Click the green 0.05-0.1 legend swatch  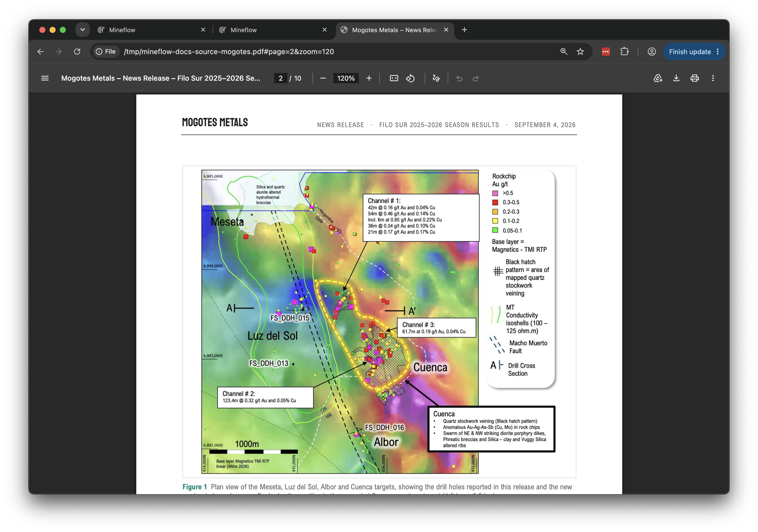495,231
